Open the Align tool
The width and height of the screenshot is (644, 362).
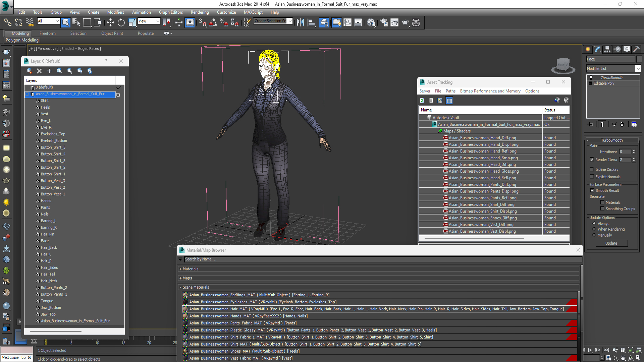tap(311, 22)
